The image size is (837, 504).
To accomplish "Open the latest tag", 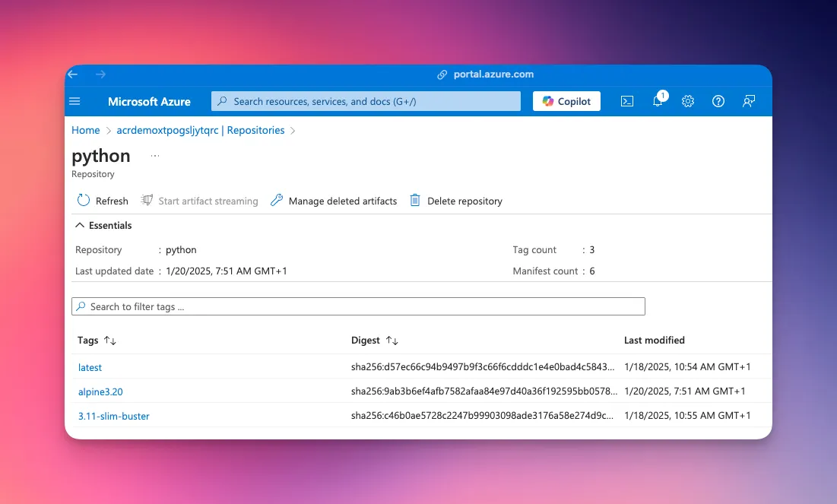I will [x=90, y=367].
